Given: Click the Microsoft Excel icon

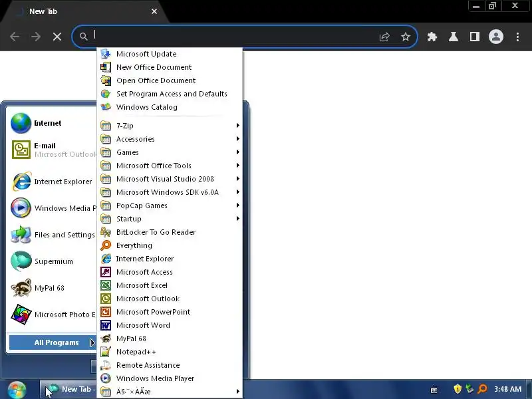Looking at the screenshot, I should click(106, 285).
